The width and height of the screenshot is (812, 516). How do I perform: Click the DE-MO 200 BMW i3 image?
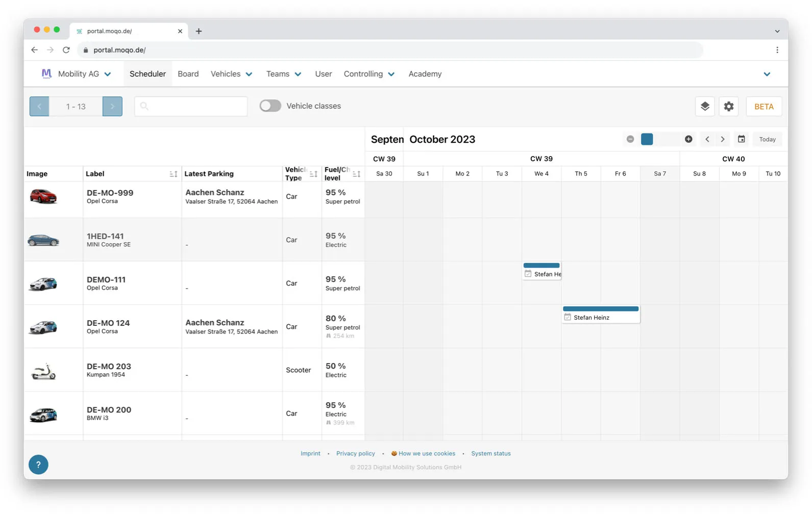tap(43, 415)
